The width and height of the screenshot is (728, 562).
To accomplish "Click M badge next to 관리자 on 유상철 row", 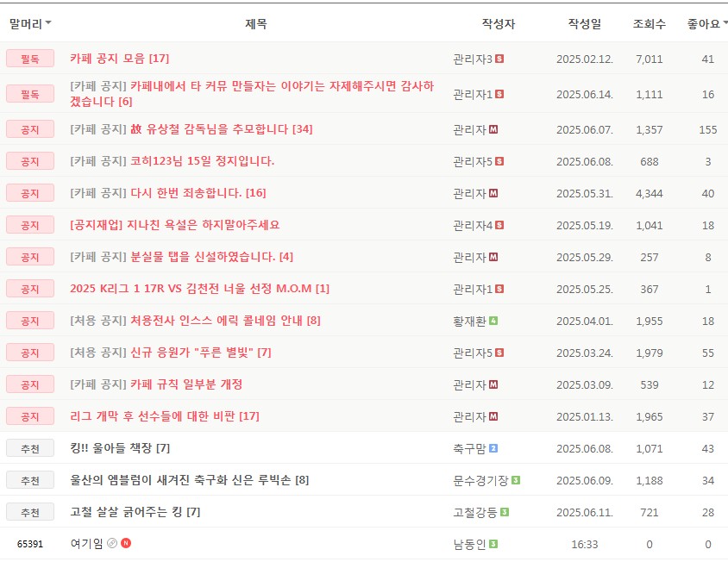I will pos(493,129).
